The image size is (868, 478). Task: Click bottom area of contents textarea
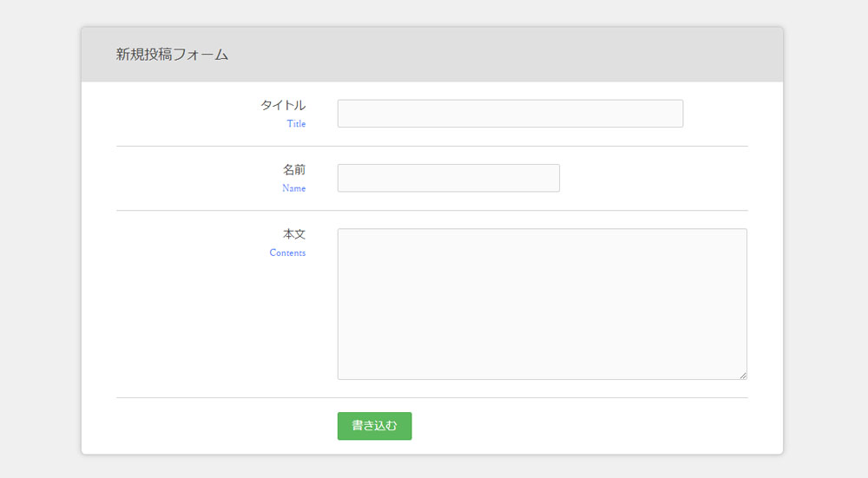542,365
